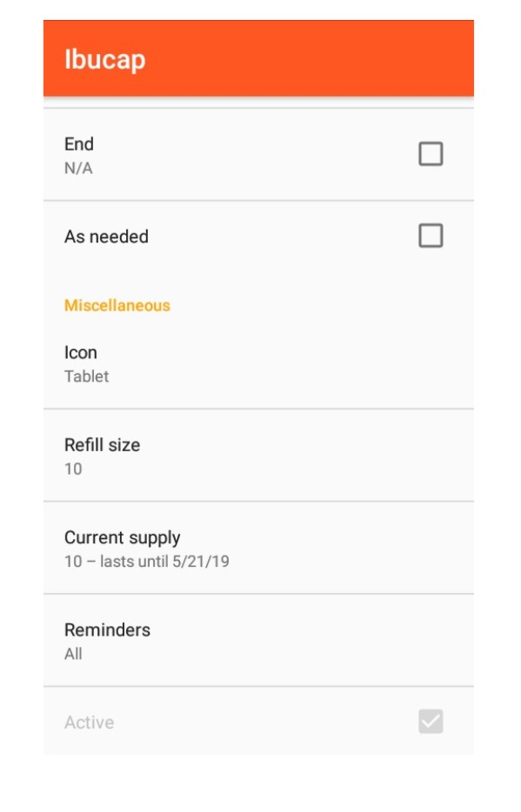The width and height of the screenshot is (521, 812).
Task: Tap the Current supply row
Action: pyautogui.click(x=258, y=548)
